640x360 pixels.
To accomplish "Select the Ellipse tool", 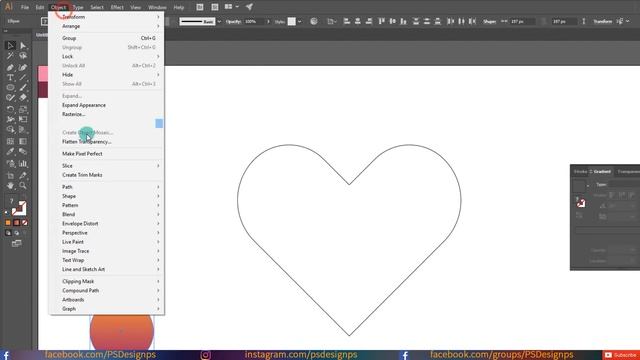I will click(10, 87).
